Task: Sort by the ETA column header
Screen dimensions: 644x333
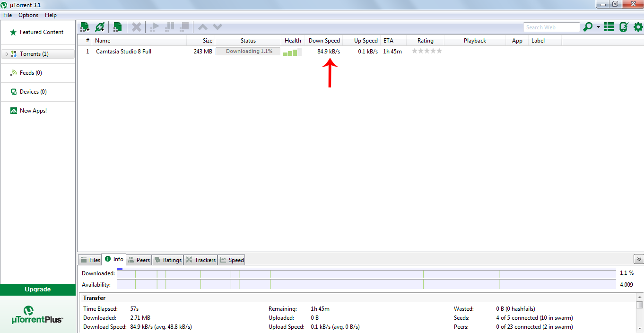Action: (x=393, y=41)
